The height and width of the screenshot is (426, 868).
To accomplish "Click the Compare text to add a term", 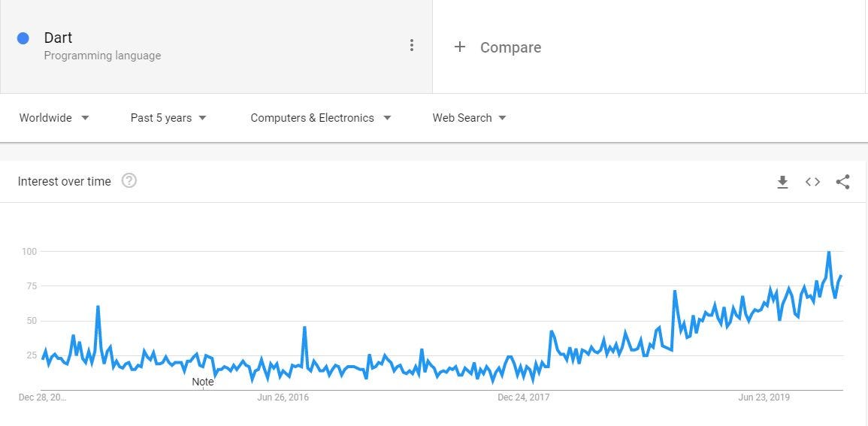I will point(510,47).
